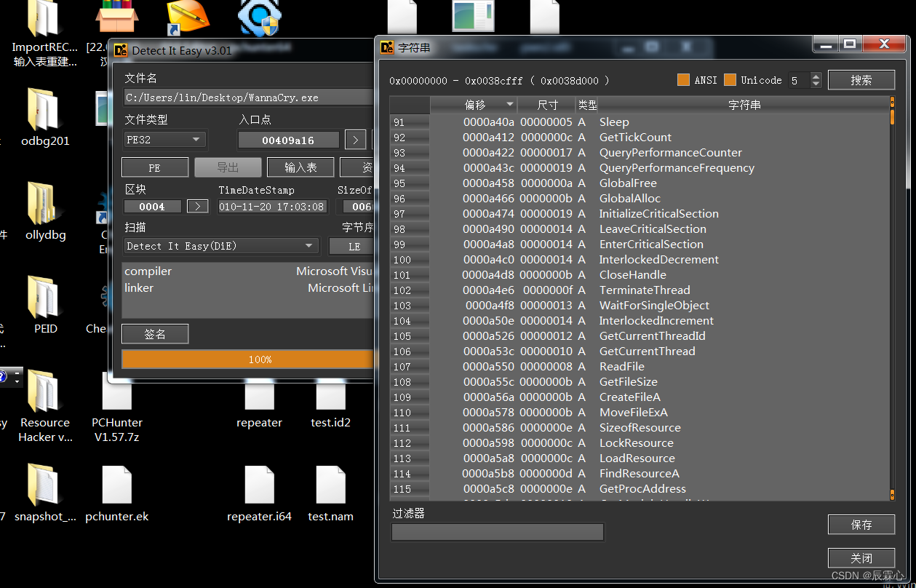This screenshot has height=588, width=916.
Task: Toggle the Unicode checkbox in strings window
Action: [730, 80]
